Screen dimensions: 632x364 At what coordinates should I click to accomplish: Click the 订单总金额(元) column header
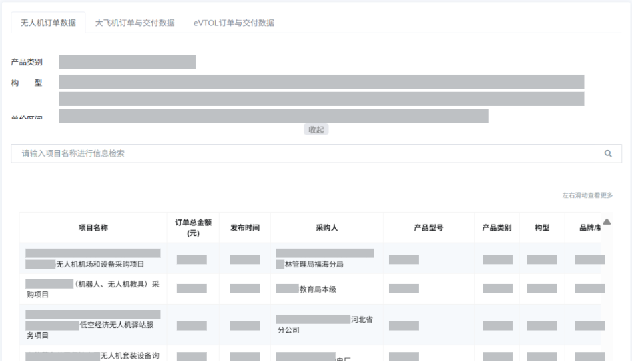click(x=192, y=227)
